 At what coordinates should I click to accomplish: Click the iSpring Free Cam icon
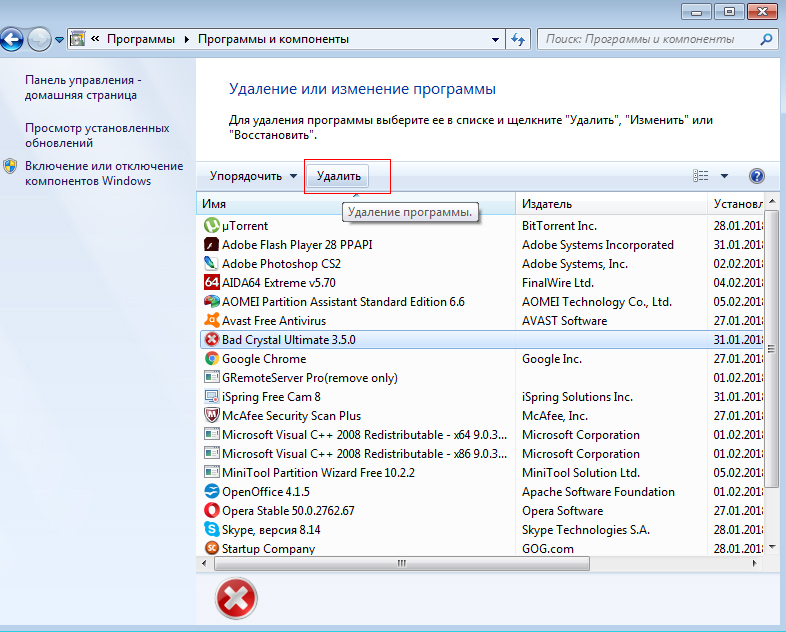[212, 396]
